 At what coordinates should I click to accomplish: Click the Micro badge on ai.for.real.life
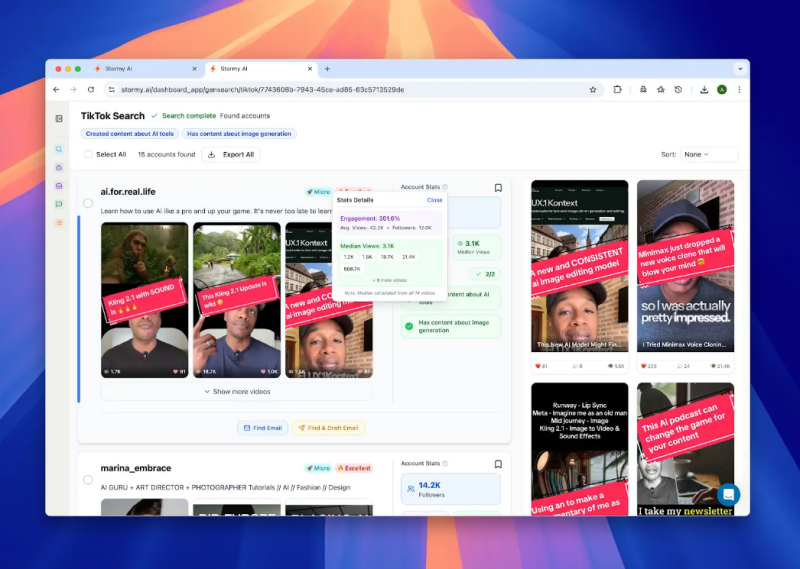pos(318,192)
